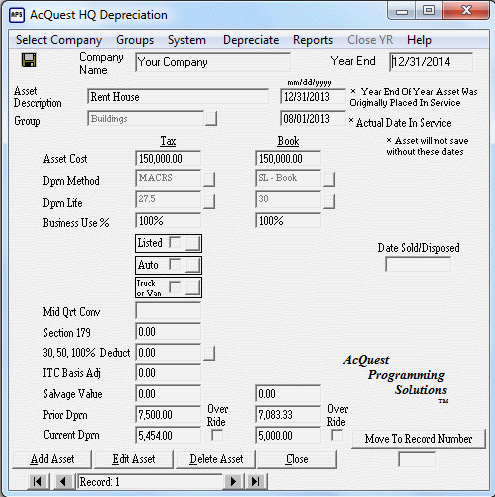Screen dimensions: 495x497
Task: Enable Book Current Dprn Over Ride checkbox
Action: coord(337,435)
